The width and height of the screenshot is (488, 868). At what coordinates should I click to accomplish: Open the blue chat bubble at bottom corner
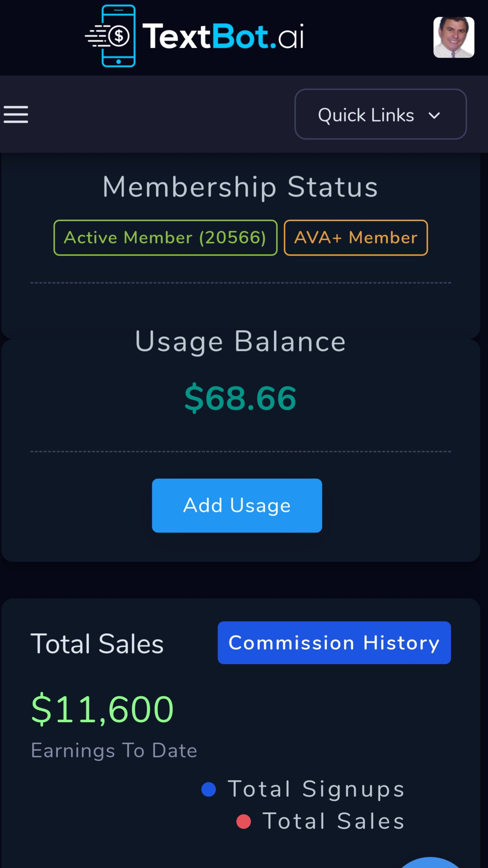(431, 864)
